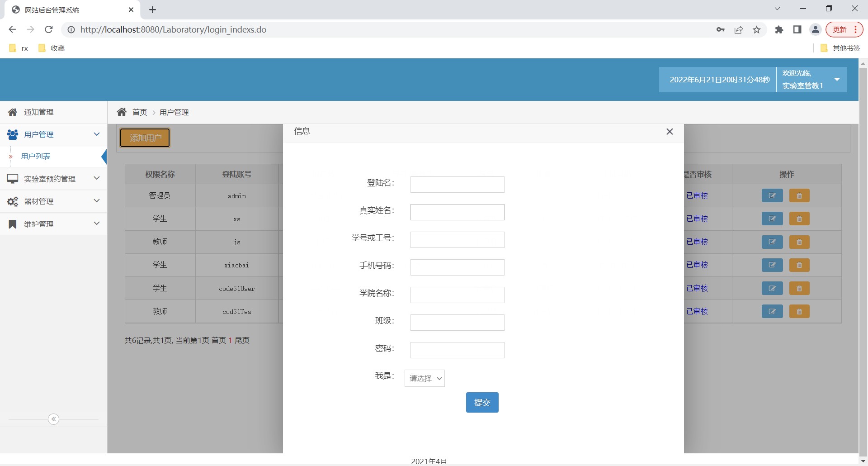Screen dimensions: 868x466
Task: Click the edit icon in cod51Tea row
Action: click(x=772, y=311)
